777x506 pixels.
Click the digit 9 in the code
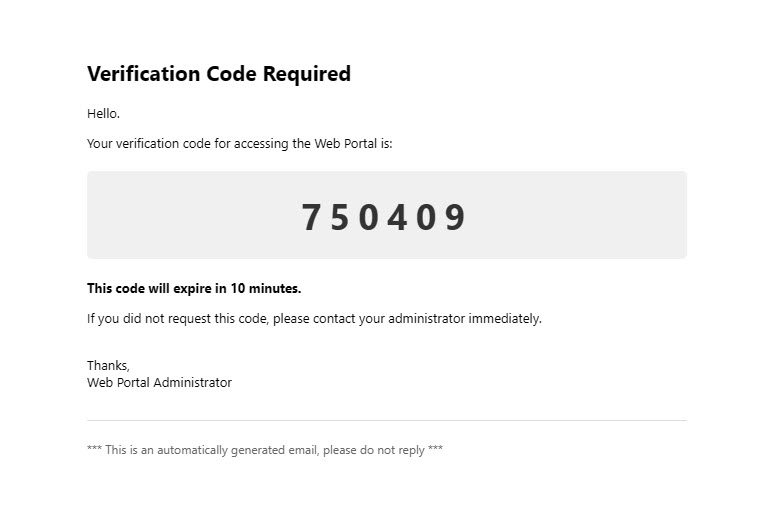point(455,217)
